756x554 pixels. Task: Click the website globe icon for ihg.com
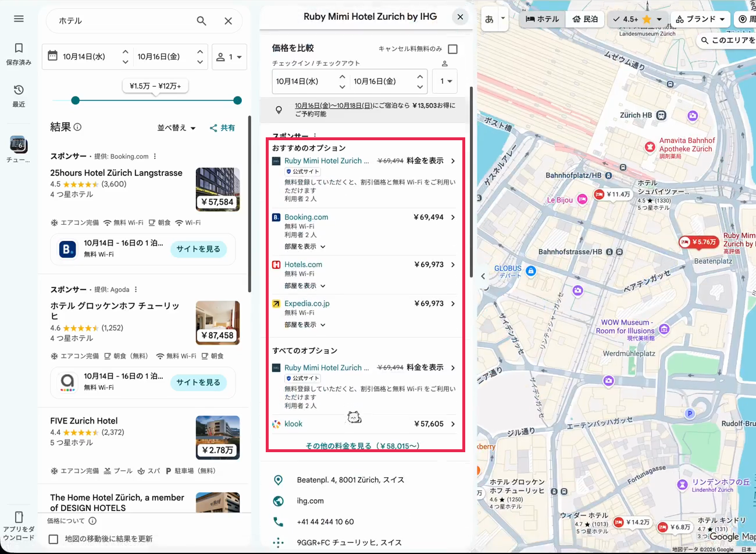[278, 501]
